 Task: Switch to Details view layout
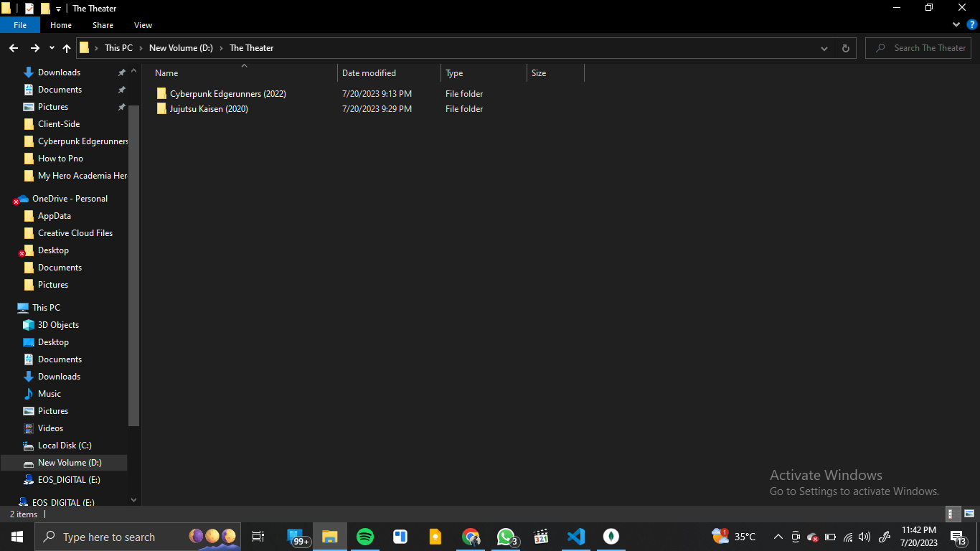point(953,514)
